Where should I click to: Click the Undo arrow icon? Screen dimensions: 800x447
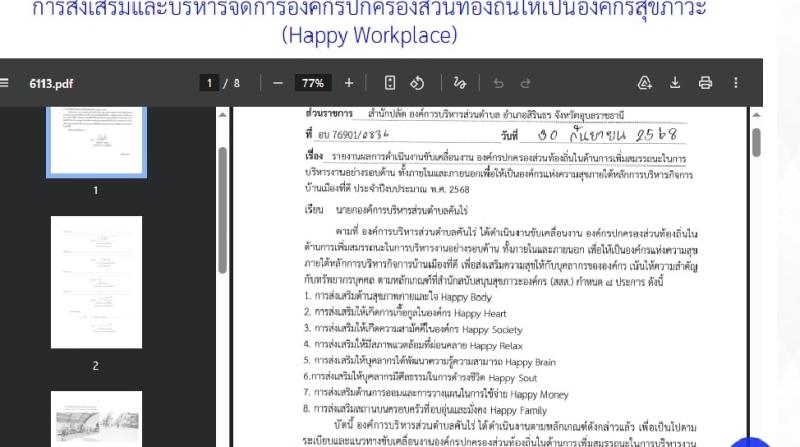(498, 83)
